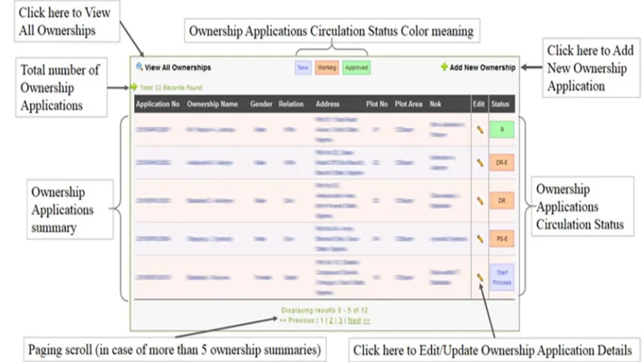Click the Status column header
Viewport: 644px width, 362px height.
pyautogui.click(x=500, y=104)
